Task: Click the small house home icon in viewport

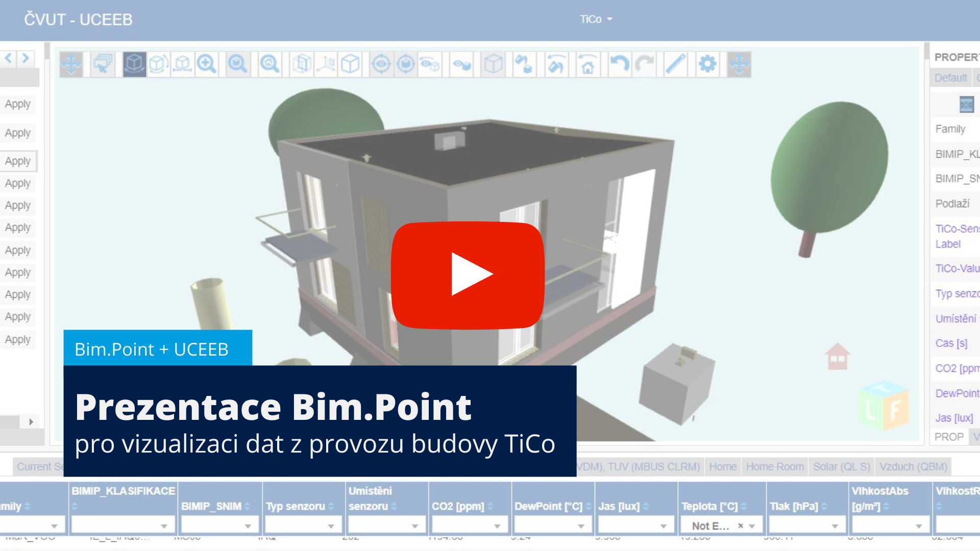Action: 837,356
